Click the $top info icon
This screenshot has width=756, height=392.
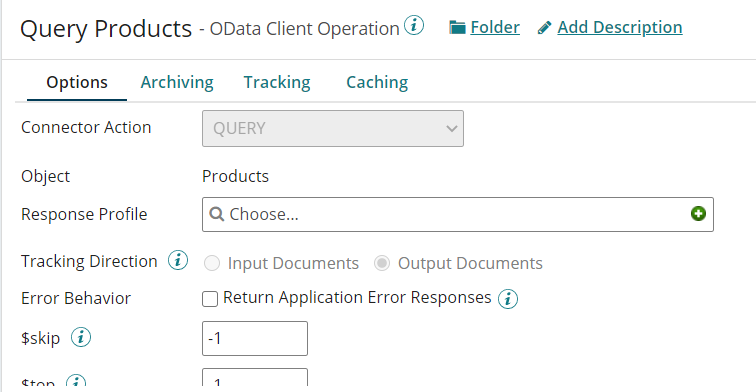pyautogui.click(x=76, y=381)
